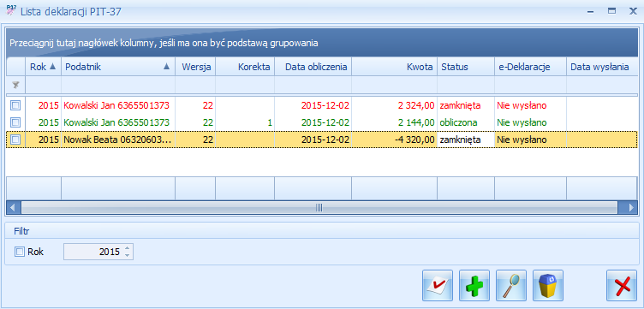Click grouping panel header text
The width and height of the screenshot is (644, 309).
coord(164,43)
